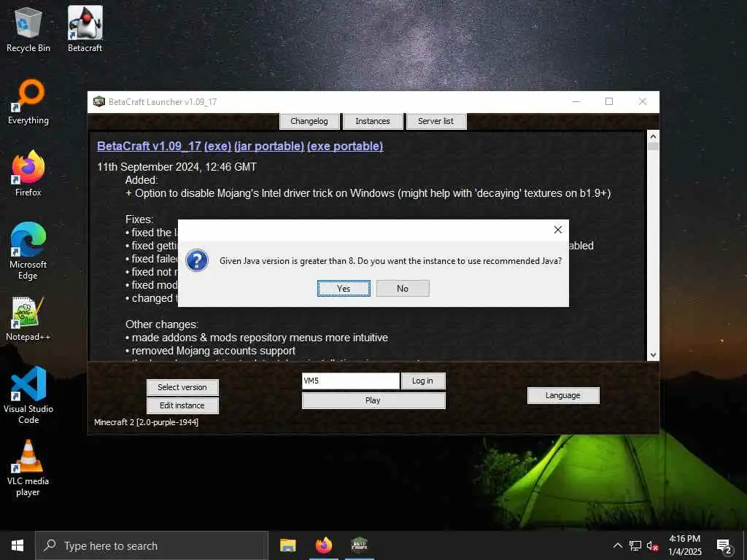Maximize the BetaCraft Launcher window

(609, 101)
